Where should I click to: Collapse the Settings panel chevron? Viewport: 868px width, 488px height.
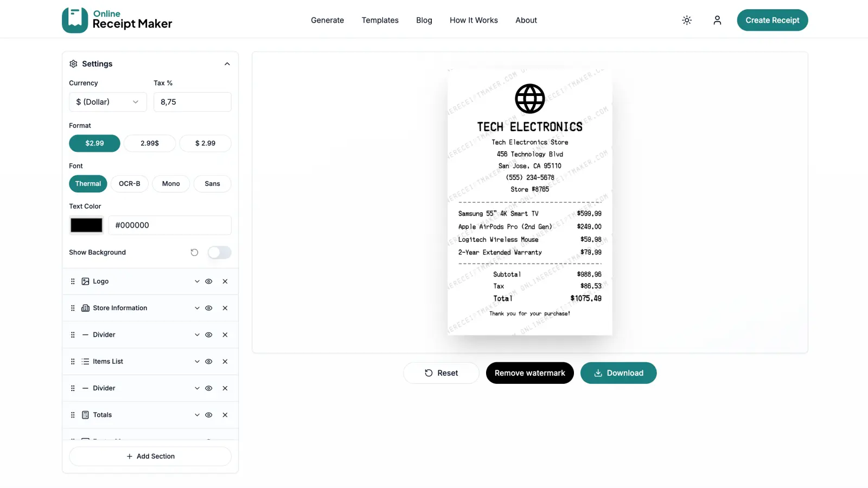pos(227,64)
